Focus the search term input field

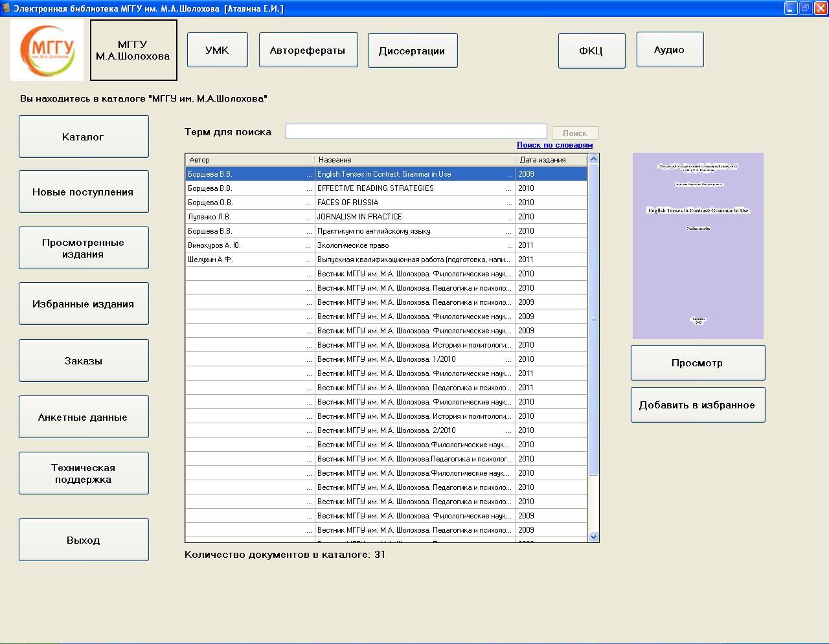(x=416, y=131)
